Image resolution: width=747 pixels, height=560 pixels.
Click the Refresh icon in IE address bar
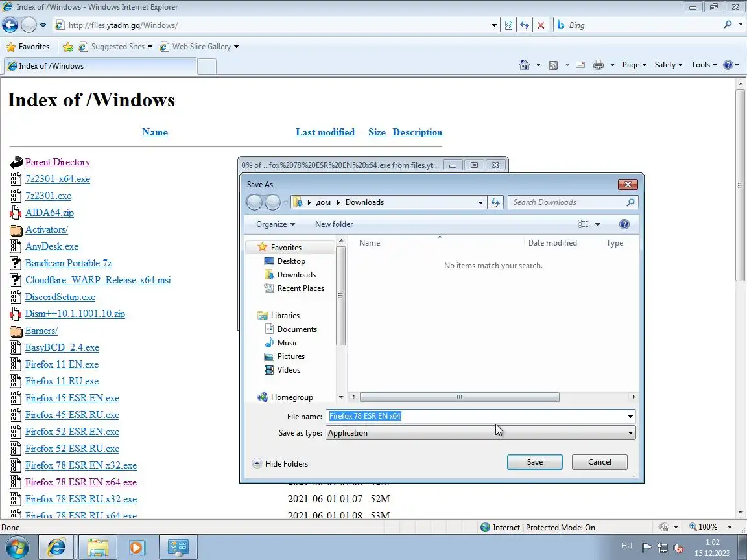pos(525,25)
